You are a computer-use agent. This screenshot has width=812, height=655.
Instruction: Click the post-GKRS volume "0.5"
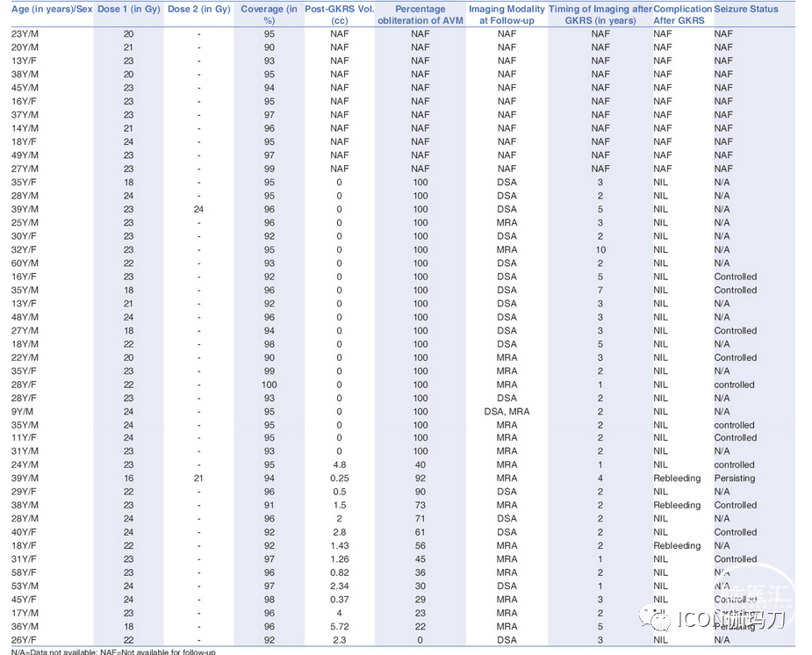[x=339, y=492]
